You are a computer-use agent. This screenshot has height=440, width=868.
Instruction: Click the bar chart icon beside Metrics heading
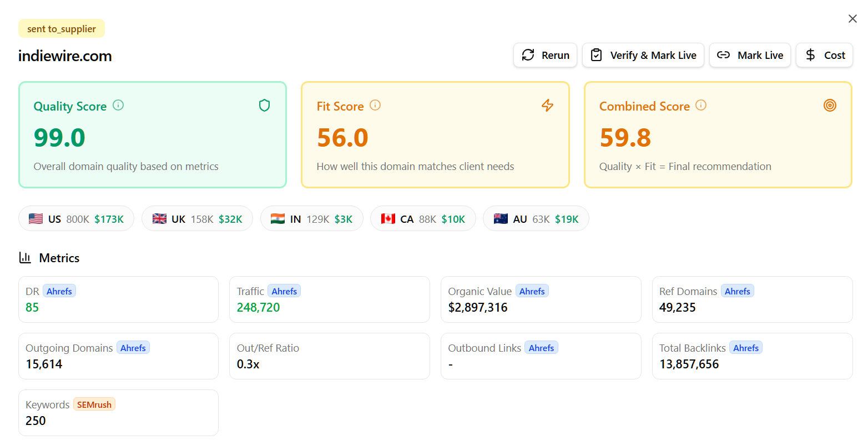(x=25, y=257)
